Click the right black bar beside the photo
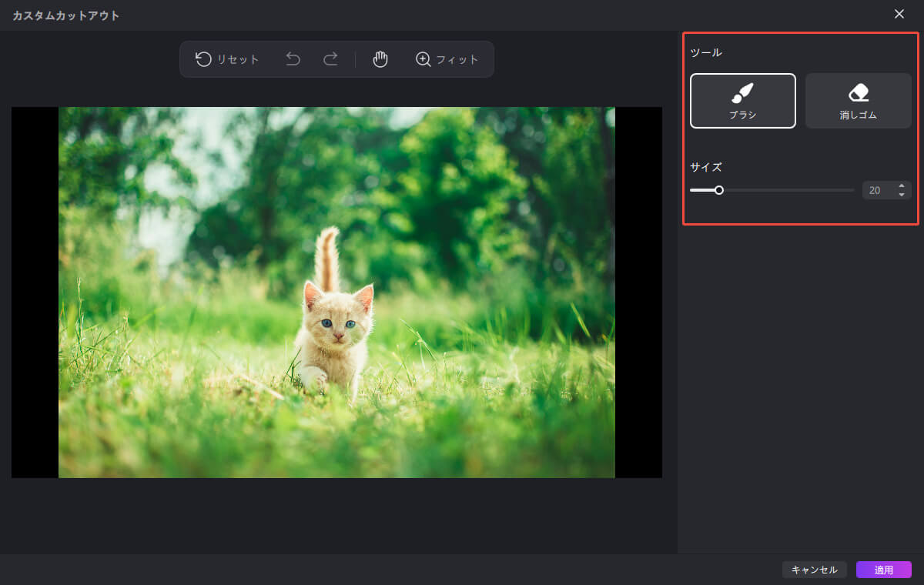924x585 pixels. pyautogui.click(x=638, y=292)
